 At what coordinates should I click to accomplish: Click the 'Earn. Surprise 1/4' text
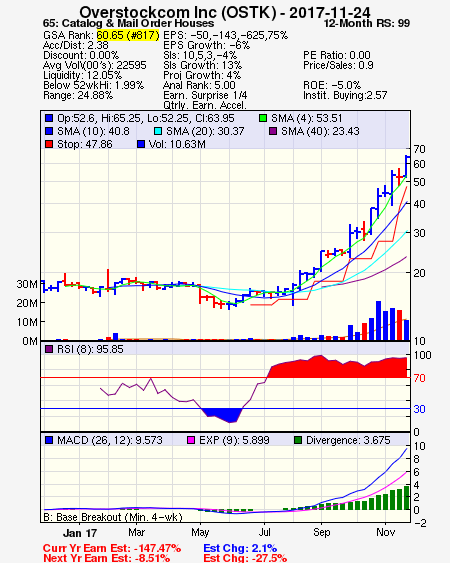coord(205,96)
